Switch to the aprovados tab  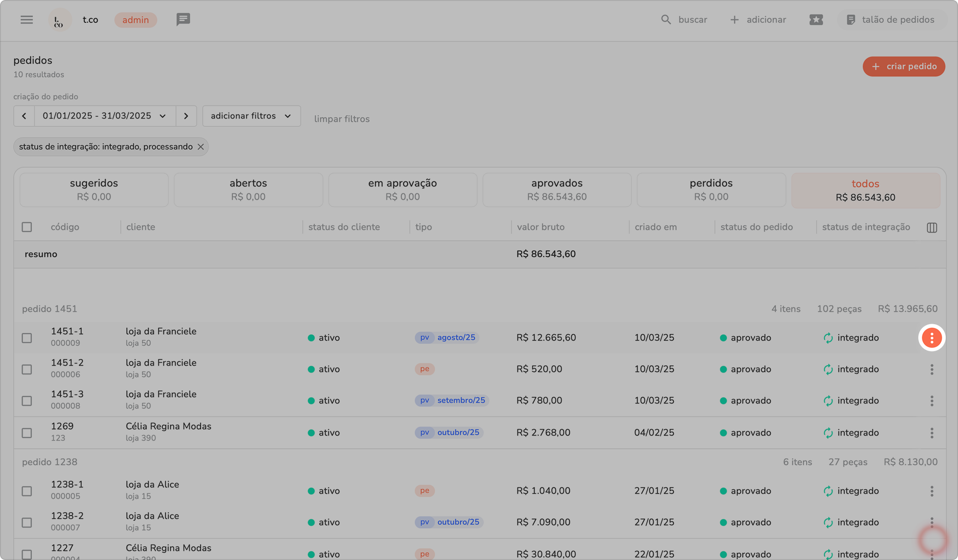click(557, 190)
